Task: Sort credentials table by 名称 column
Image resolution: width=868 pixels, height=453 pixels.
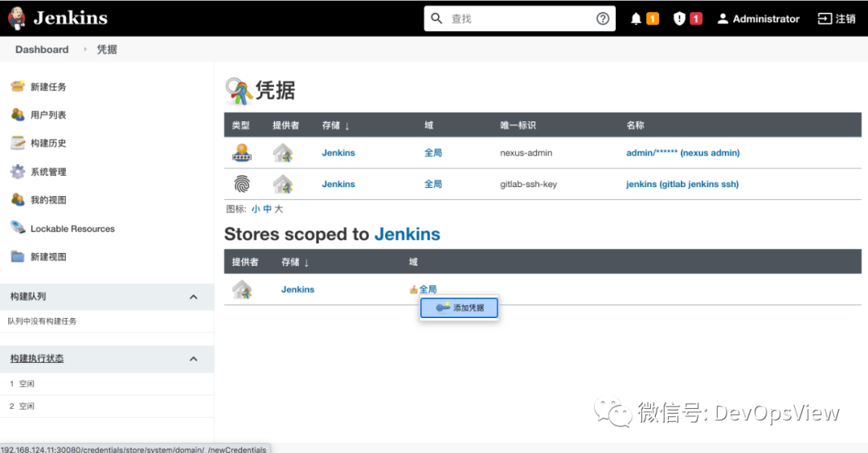Action: [635, 125]
